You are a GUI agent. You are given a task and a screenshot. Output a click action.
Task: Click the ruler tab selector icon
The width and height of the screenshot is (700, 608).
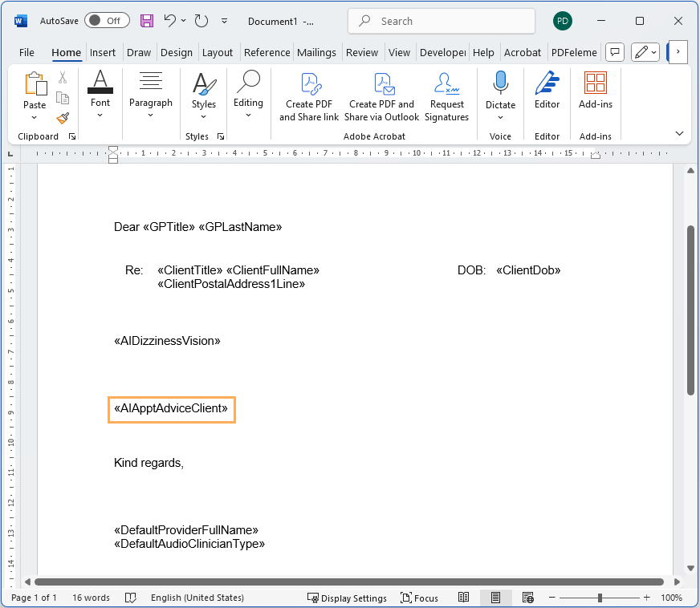click(x=10, y=154)
